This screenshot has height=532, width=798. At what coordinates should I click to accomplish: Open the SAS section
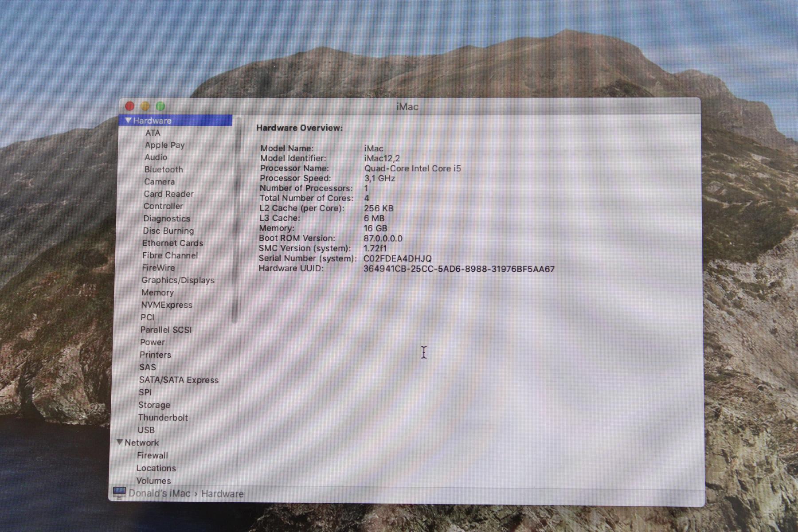(x=148, y=367)
